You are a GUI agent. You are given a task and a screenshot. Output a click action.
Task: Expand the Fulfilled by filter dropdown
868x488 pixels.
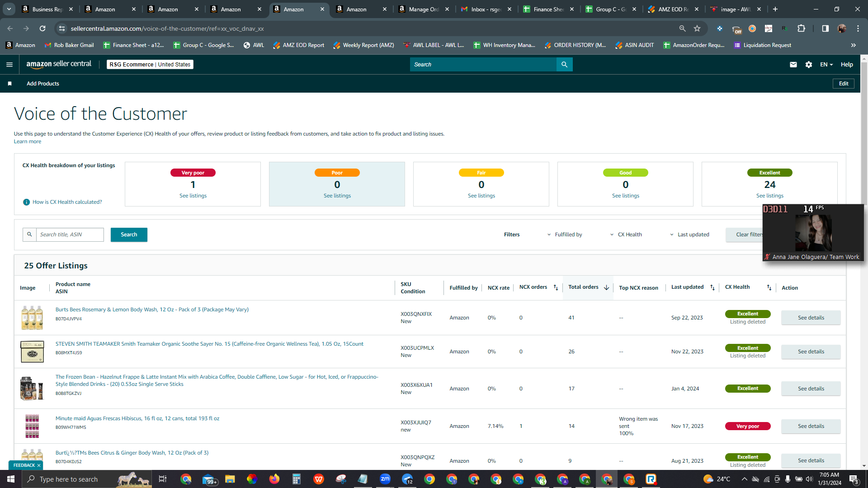[x=565, y=235]
